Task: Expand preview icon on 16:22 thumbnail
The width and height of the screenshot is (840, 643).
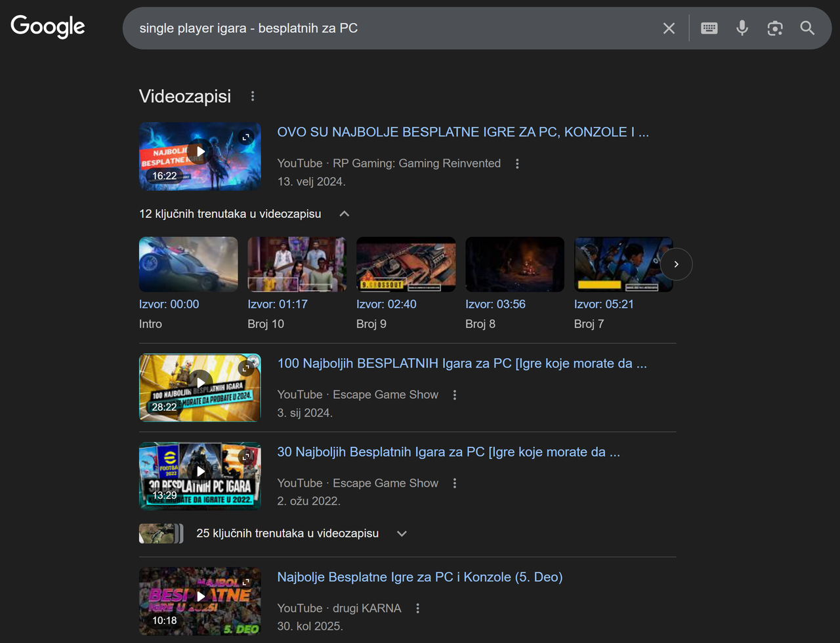Action: 246,137
